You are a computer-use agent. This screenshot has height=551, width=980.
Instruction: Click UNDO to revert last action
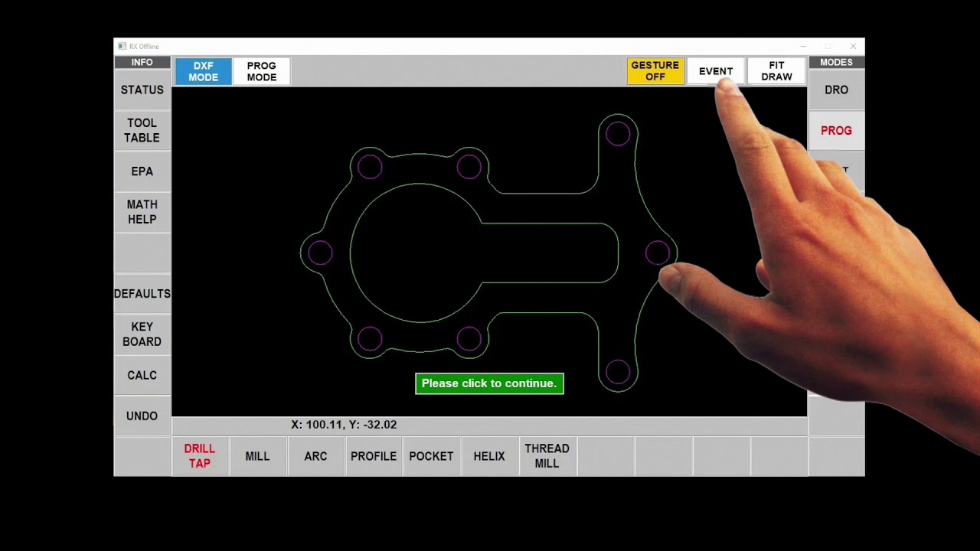tap(142, 416)
